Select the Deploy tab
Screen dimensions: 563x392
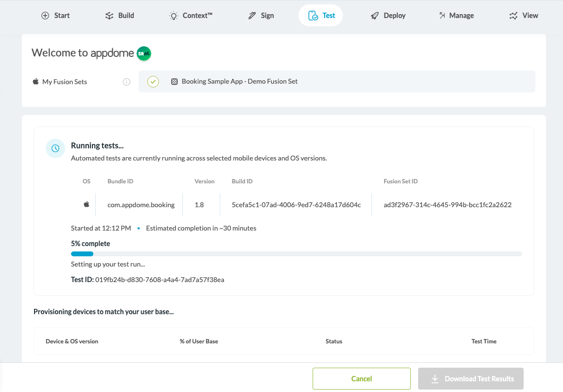pos(388,16)
